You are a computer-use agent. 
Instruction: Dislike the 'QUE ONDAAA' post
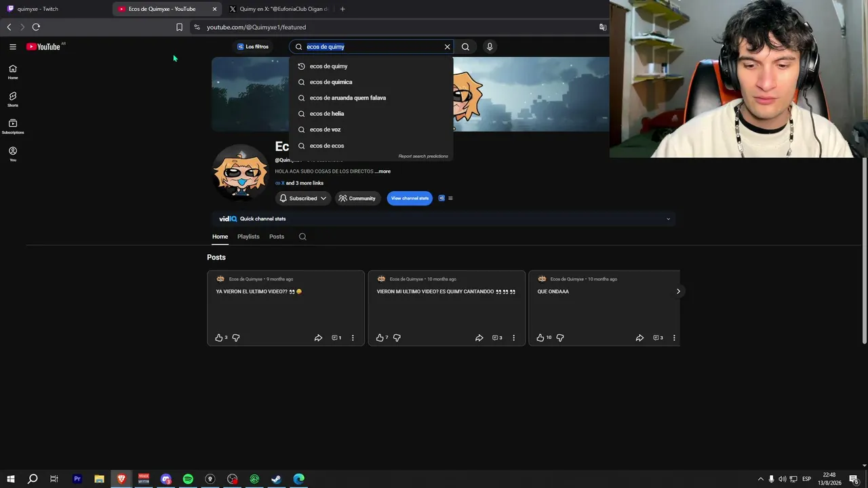point(560,338)
